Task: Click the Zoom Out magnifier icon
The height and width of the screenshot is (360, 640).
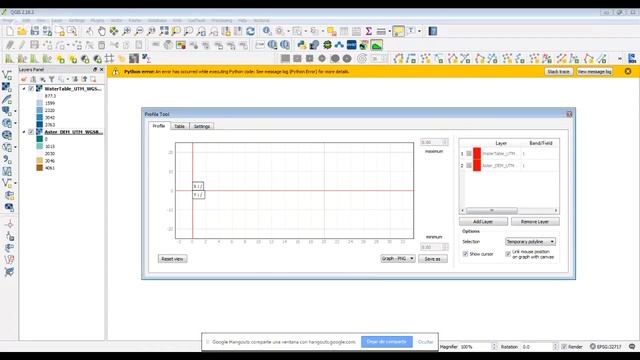Action: 139,31
